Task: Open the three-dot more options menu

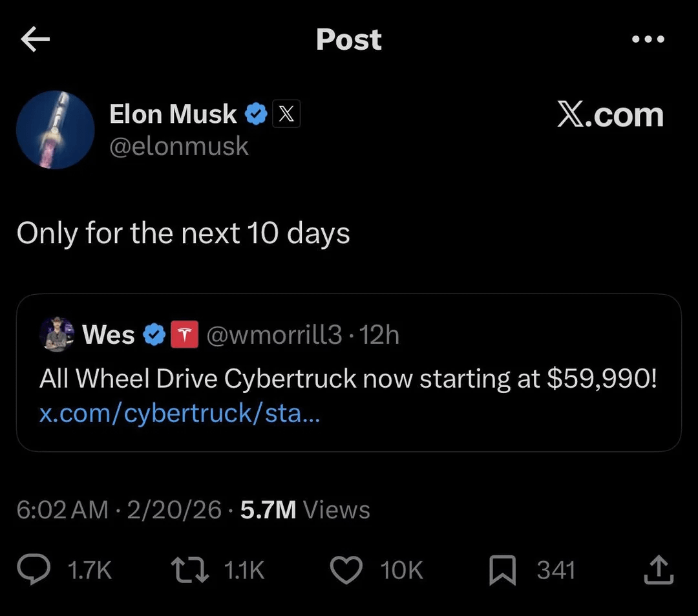Action: [648, 39]
